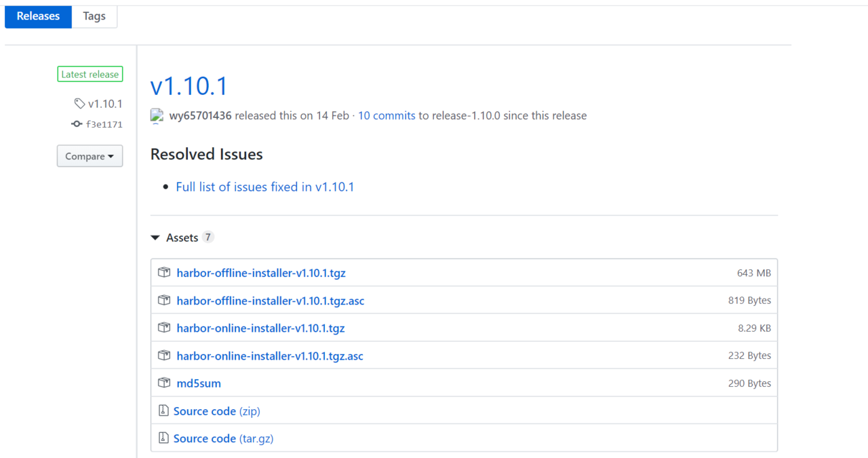Download harbor-offline-installer-v1.10.1.tgz
This screenshot has height=458, width=868.
(x=261, y=273)
